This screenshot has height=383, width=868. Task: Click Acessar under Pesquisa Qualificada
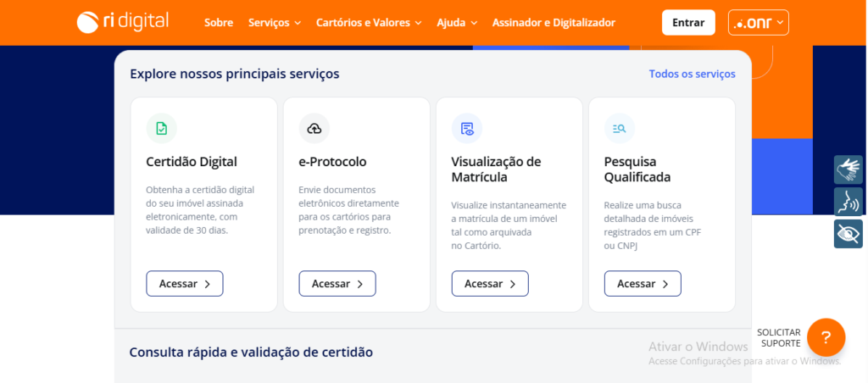643,284
